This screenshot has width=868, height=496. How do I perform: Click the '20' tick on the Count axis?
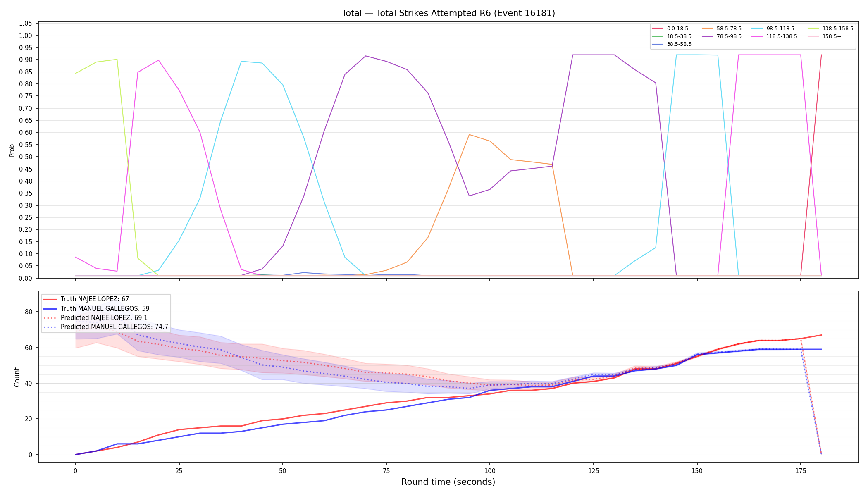click(29, 419)
